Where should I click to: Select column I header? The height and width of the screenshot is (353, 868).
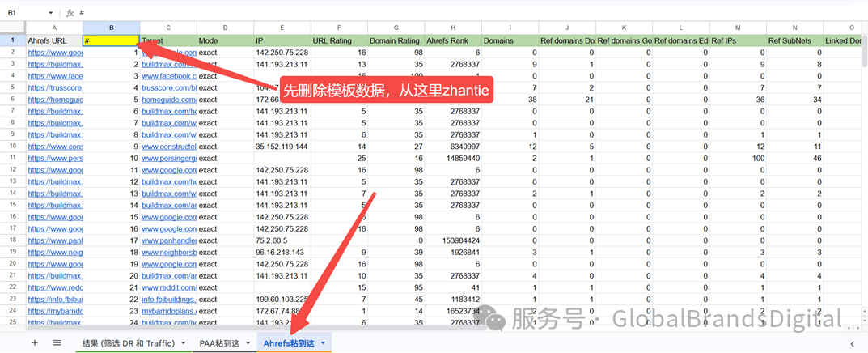tap(510, 28)
